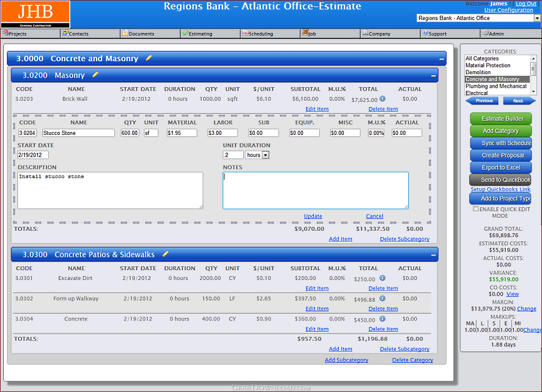Open the Contacts menu
Image resolution: width=542 pixels, height=392 pixels.
tap(91, 34)
